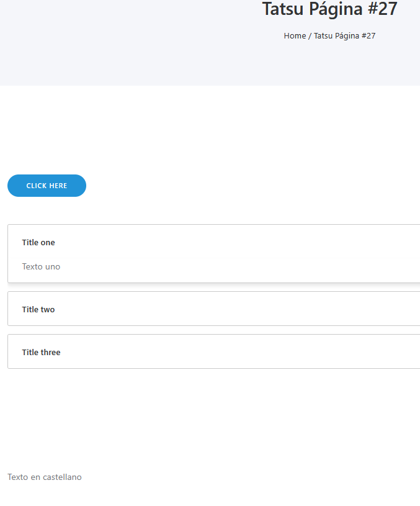Click the Texto en castellano paragraph
Screen dimensions: 420x506
45,477
